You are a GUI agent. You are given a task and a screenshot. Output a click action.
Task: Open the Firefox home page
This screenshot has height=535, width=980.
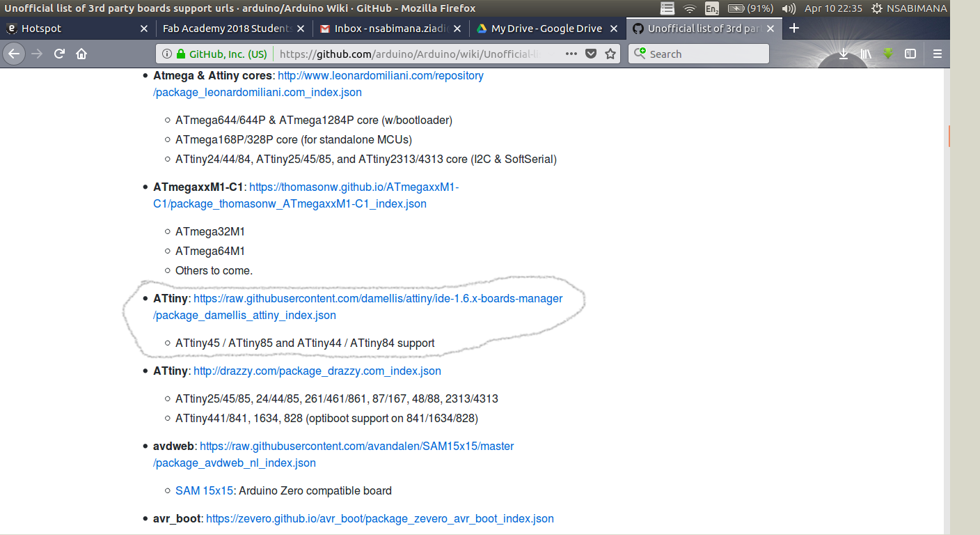coord(81,54)
